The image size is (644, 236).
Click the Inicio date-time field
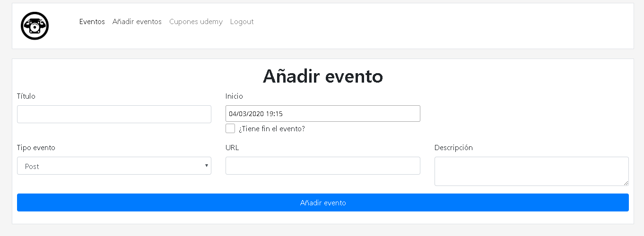pos(323,114)
